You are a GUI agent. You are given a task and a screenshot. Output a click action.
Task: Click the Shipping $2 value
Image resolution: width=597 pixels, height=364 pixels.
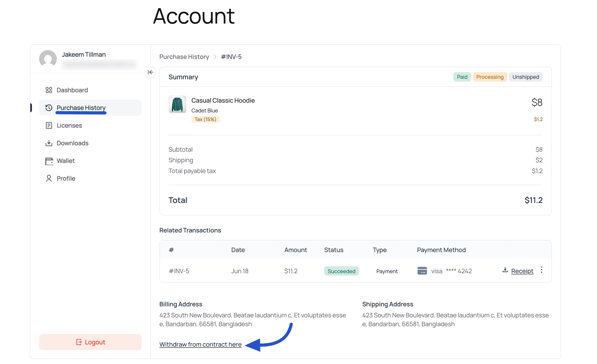[539, 160]
